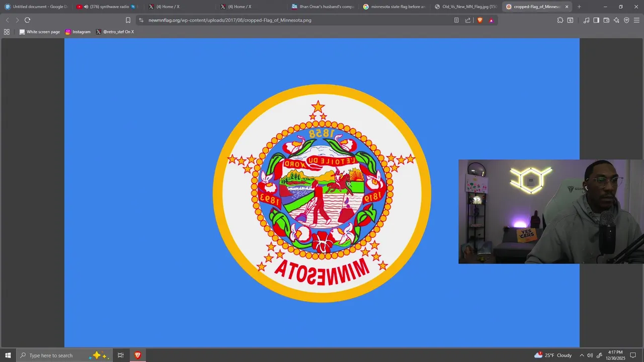Open Brave Rewards triangle icon
644x362 pixels.
coord(491,20)
